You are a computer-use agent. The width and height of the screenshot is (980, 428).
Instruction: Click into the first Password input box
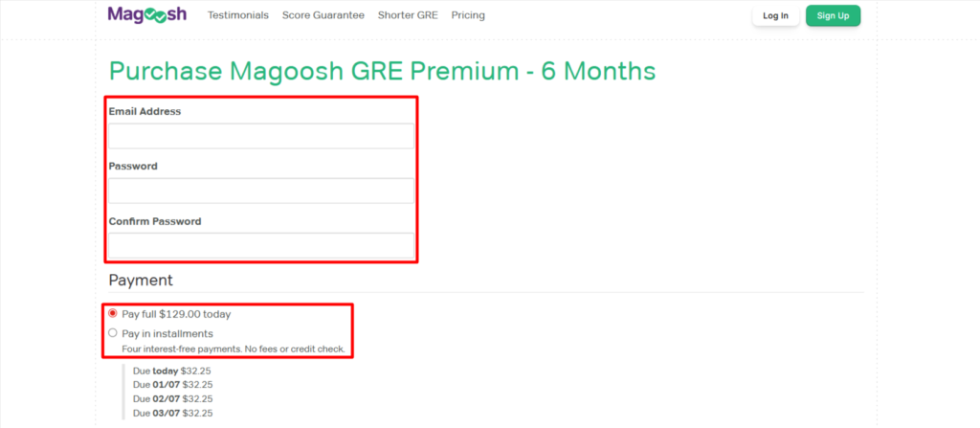click(261, 191)
